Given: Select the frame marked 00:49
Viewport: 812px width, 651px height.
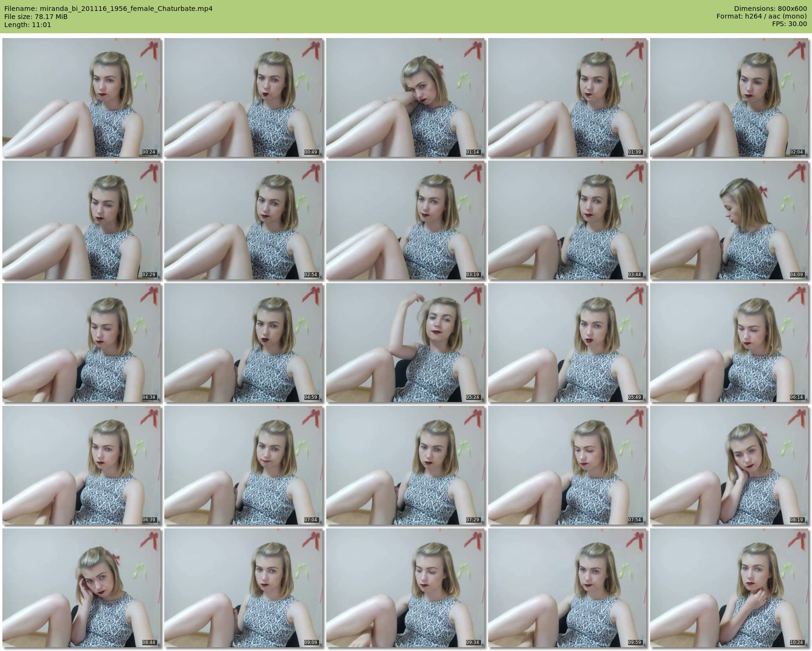Looking at the screenshot, I should 244,97.
